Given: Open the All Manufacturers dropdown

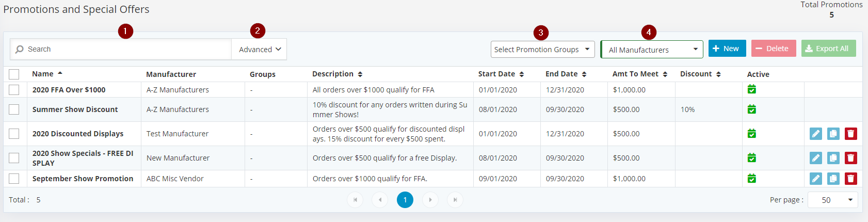Looking at the screenshot, I should (x=652, y=50).
